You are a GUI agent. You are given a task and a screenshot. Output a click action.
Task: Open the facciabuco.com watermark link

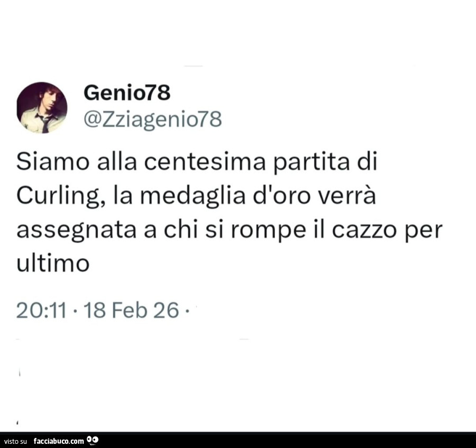[59, 441]
